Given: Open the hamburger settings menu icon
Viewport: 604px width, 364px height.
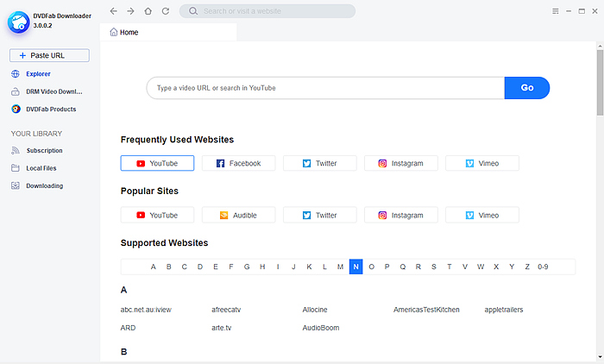Looking at the screenshot, I should pos(556,11).
